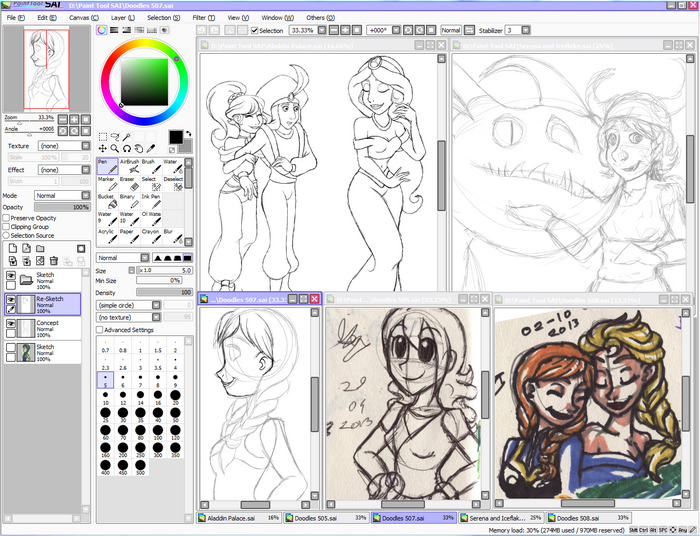Show the bottom Sketch layer

(x=11, y=348)
